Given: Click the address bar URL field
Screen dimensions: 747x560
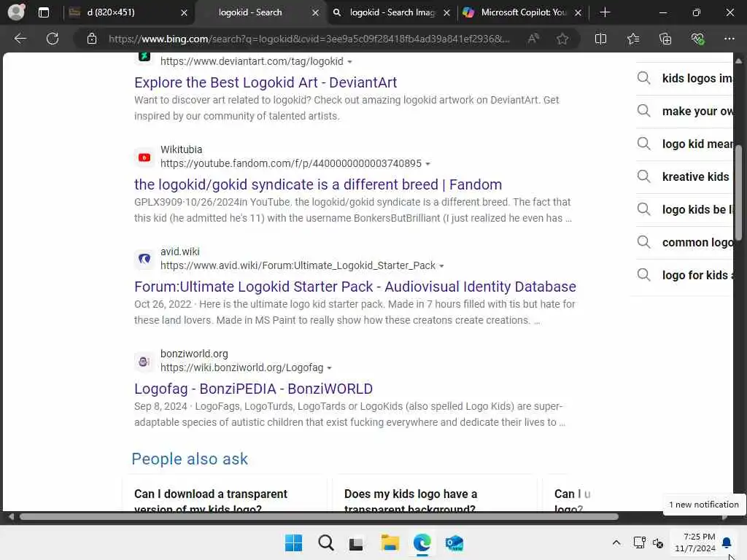Looking at the screenshot, I should tap(309, 39).
